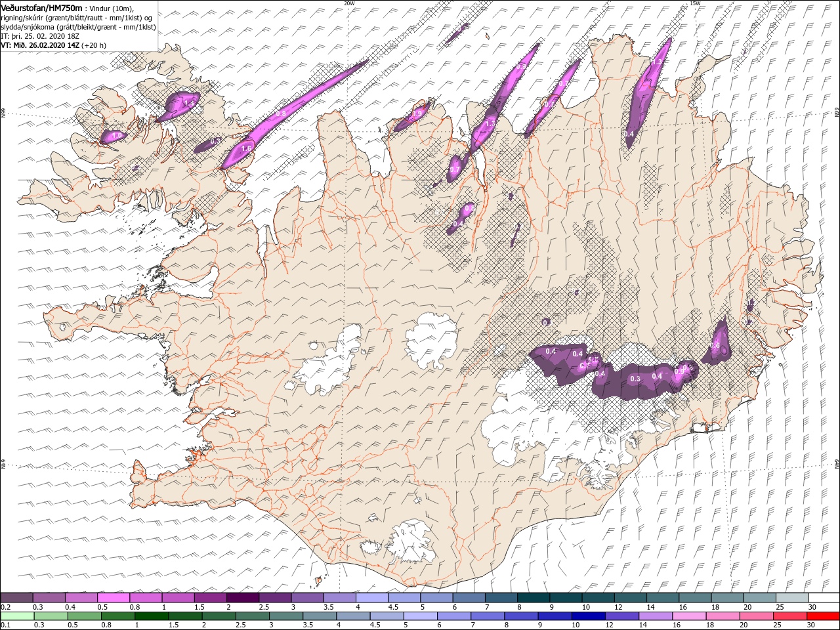Click upper legend swatch starting at 1
840x630 pixels.
pos(178,598)
